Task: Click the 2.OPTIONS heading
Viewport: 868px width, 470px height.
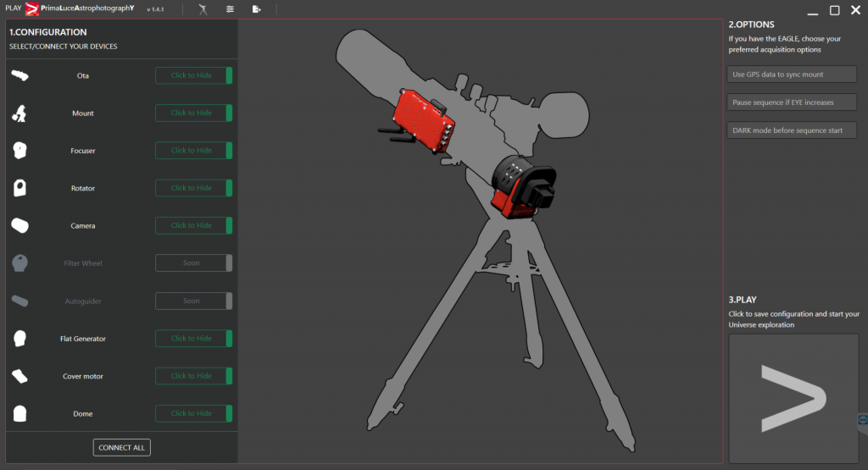Action: coord(751,25)
